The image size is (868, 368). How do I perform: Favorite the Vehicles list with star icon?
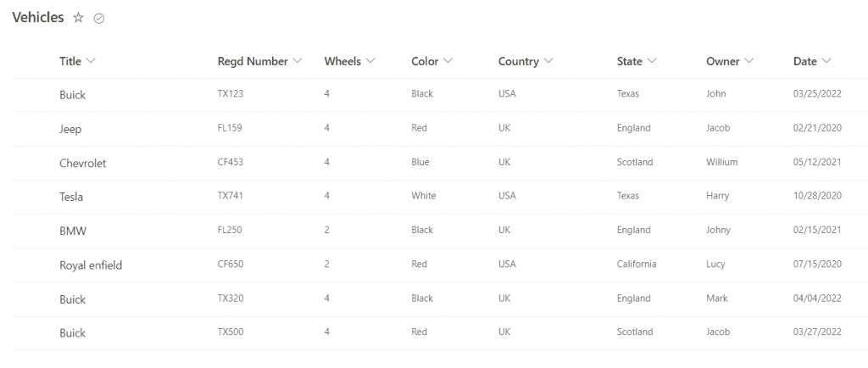[x=78, y=18]
